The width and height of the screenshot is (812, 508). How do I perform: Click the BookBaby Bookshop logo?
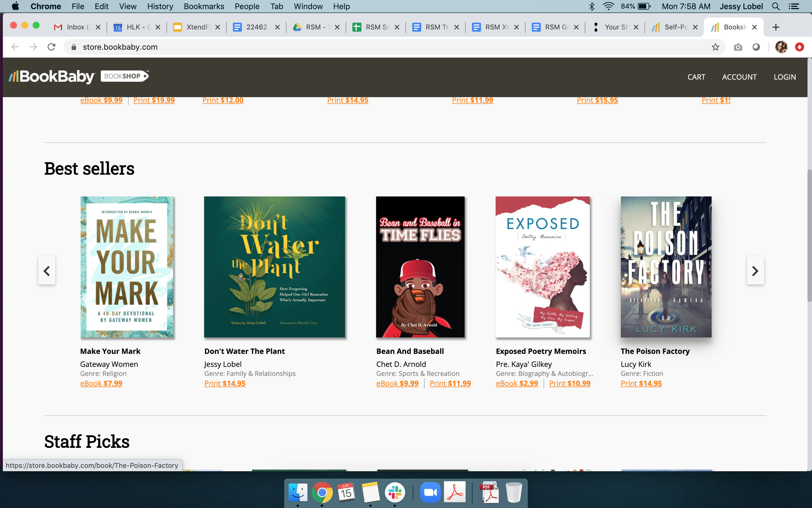click(79, 77)
